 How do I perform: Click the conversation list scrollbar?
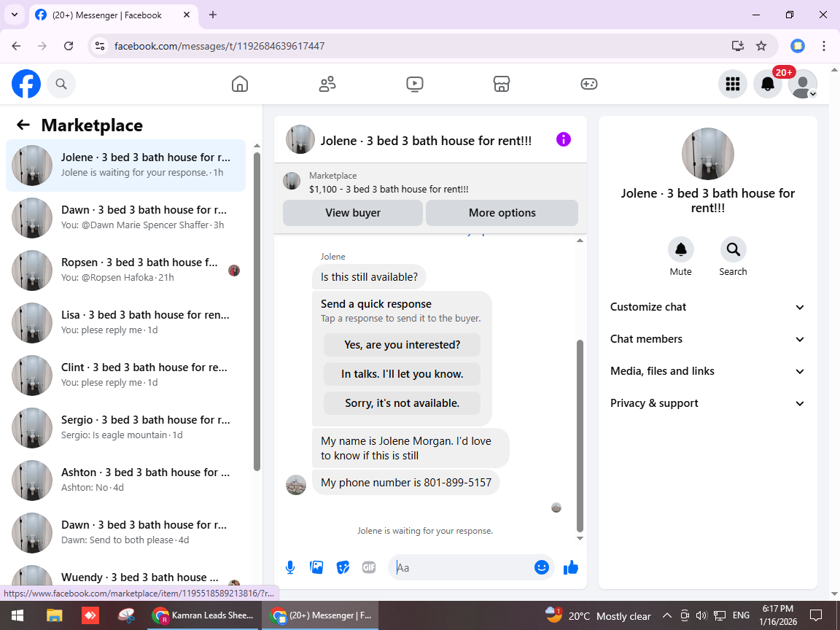click(x=257, y=312)
